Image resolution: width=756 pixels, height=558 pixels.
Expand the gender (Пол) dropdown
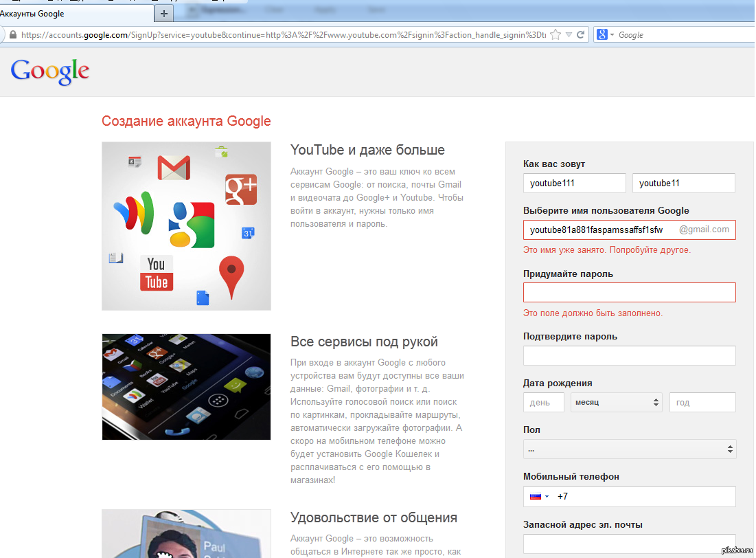(629, 449)
